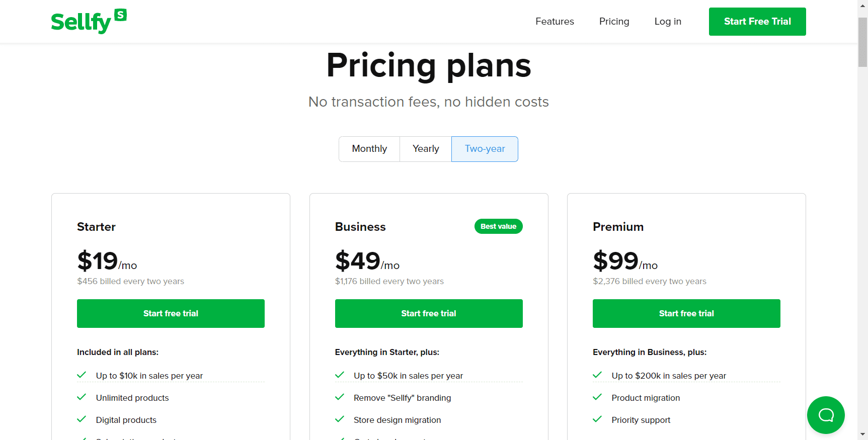Click $1,176 billed every two years text
The image size is (868, 440).
click(389, 281)
